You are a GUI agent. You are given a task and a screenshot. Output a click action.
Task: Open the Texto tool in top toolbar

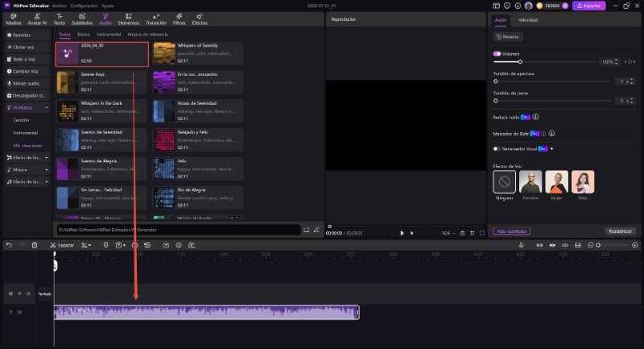pyautogui.click(x=59, y=19)
